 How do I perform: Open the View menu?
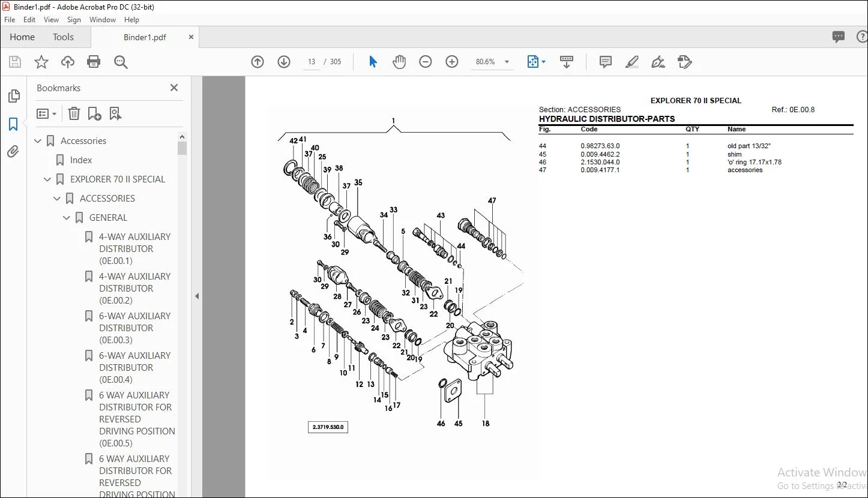[x=52, y=20]
